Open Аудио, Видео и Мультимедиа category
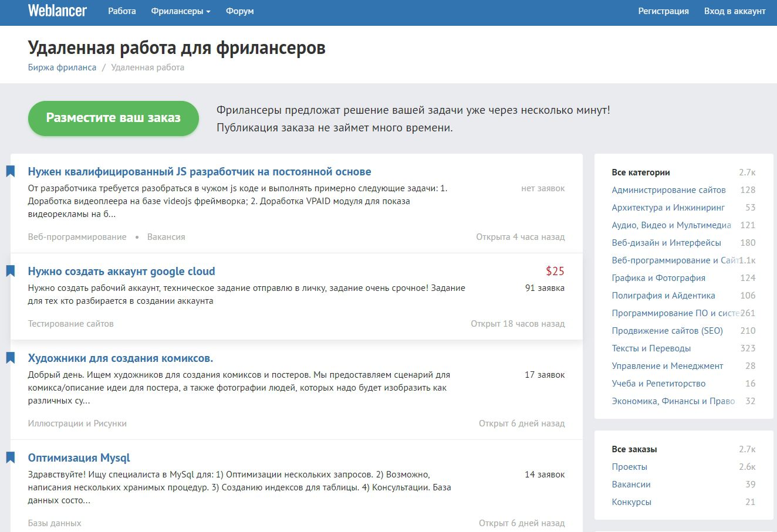777x532 pixels. (x=671, y=225)
